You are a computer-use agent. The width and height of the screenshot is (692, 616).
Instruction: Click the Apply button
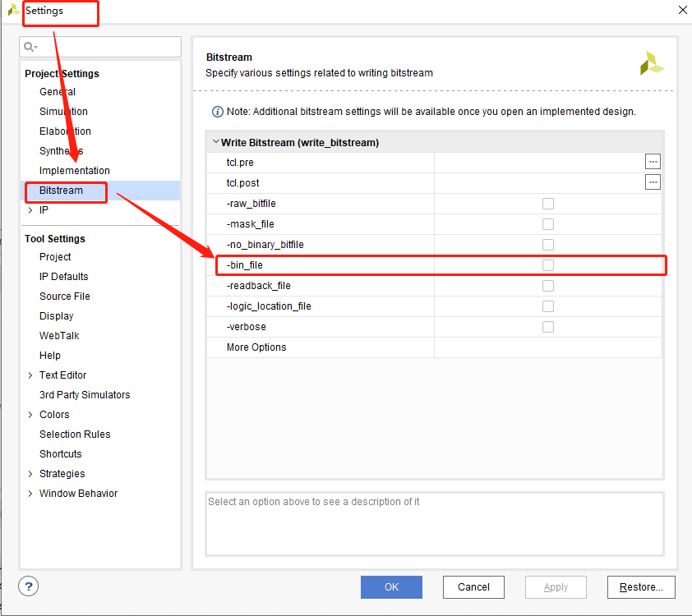[556, 587]
